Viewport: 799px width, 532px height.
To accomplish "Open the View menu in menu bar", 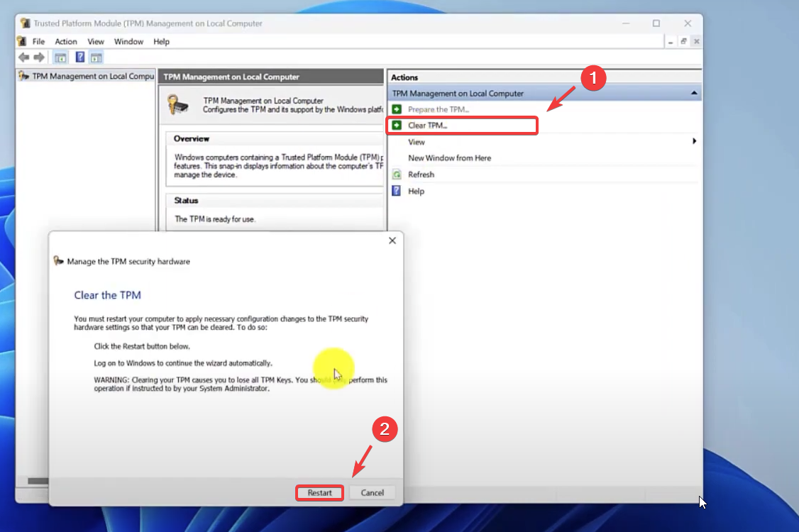I will point(95,41).
